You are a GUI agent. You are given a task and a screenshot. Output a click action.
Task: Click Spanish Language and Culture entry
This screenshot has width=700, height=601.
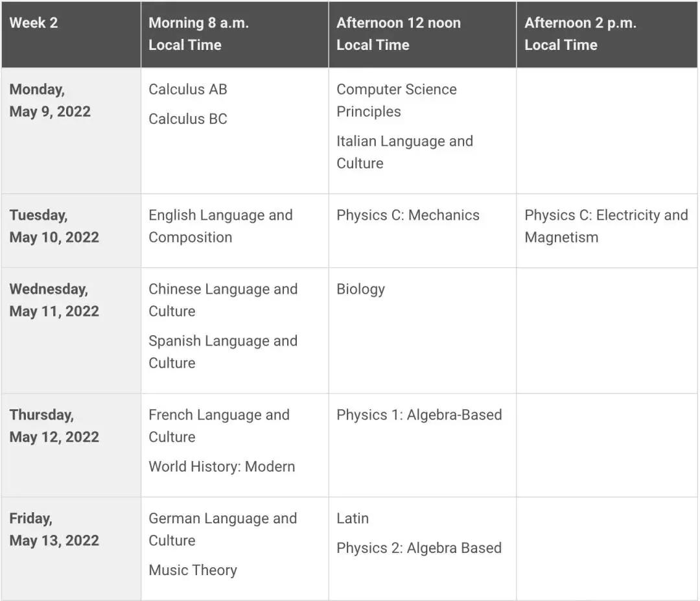click(x=222, y=352)
